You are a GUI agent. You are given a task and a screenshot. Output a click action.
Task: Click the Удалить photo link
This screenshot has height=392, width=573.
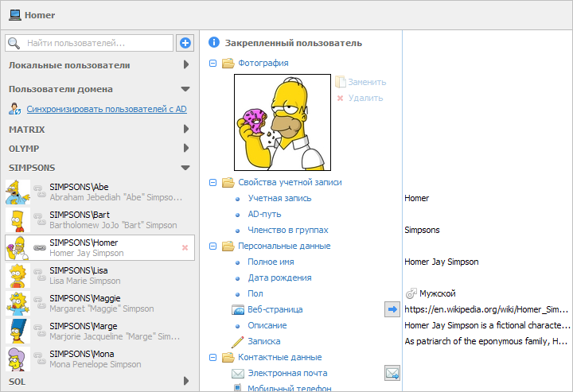[x=365, y=98]
